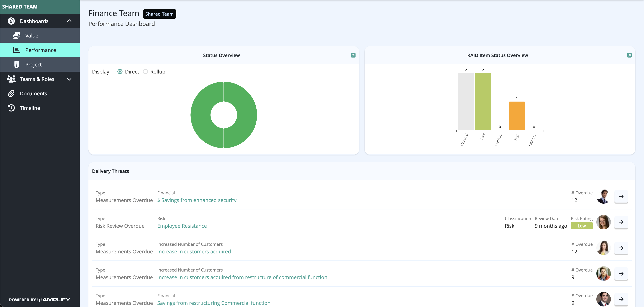Click the Medium axis label in chart
Screen dimensions: 644x307
click(x=498, y=140)
